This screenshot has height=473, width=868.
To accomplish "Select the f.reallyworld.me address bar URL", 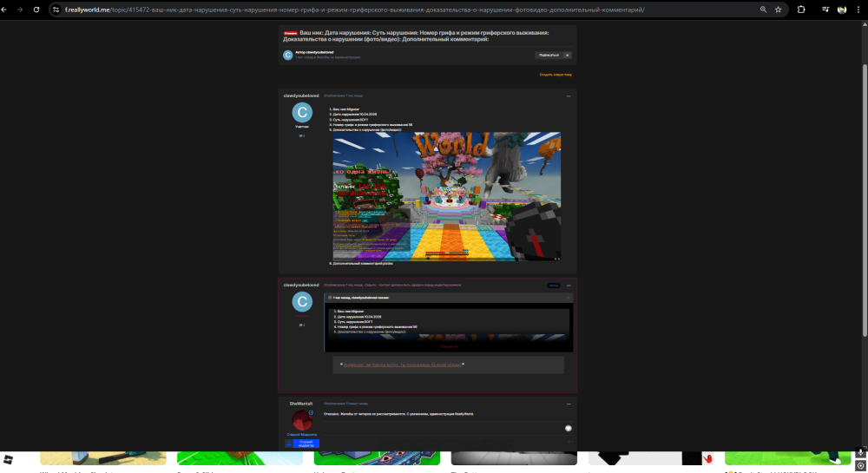I will click(354, 10).
